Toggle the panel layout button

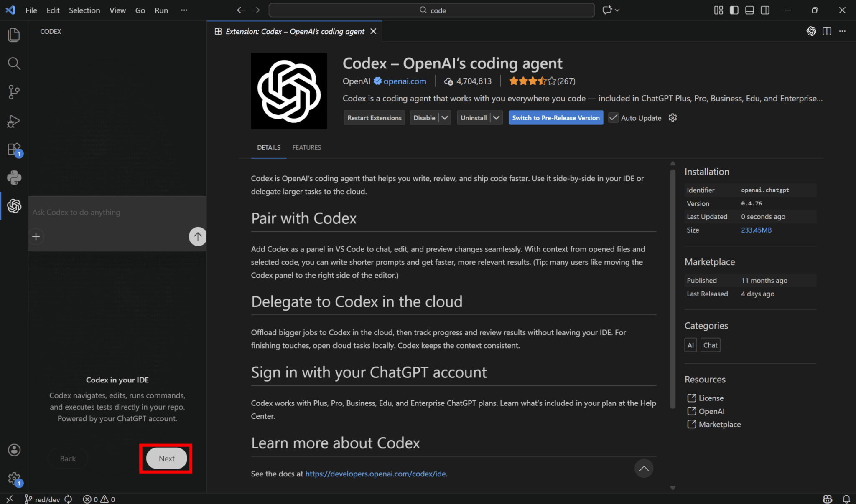749,10
